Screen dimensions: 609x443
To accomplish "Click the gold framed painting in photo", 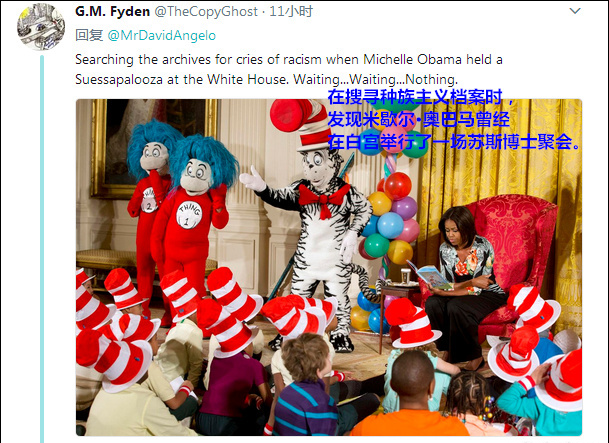I will tap(153, 148).
